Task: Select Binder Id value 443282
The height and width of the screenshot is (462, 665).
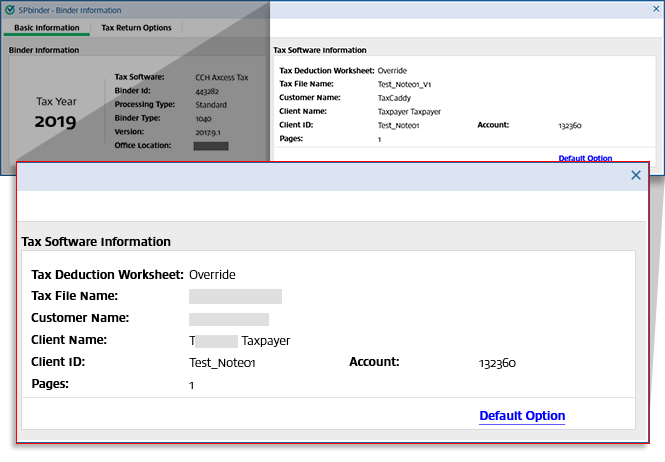Action: pos(207,92)
